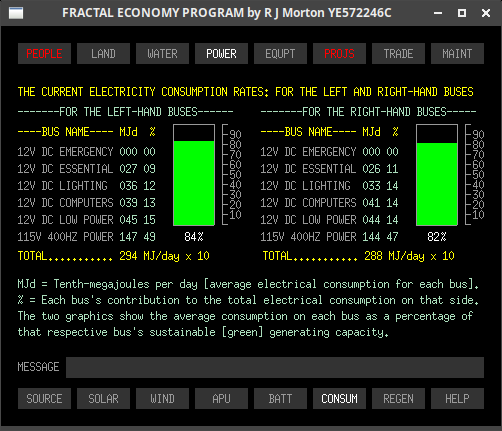Click the CURRENT ELECTRICITY CONSUMPTION RATES title
This screenshot has height=431, width=502.
pos(246,92)
